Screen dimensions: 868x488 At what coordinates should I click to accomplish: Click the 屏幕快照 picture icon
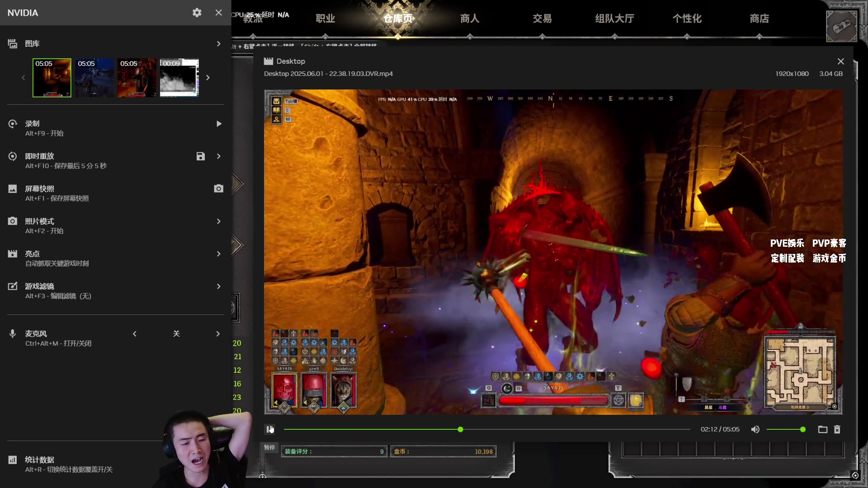(x=13, y=189)
